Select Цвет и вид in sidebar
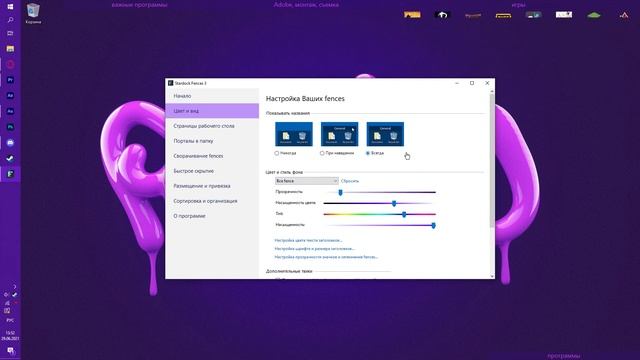 (x=212, y=111)
